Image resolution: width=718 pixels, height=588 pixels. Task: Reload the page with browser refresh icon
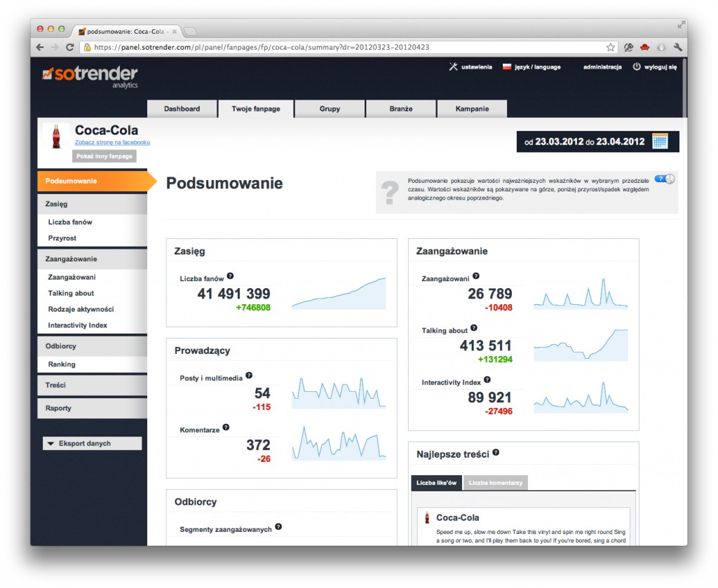pyautogui.click(x=70, y=48)
